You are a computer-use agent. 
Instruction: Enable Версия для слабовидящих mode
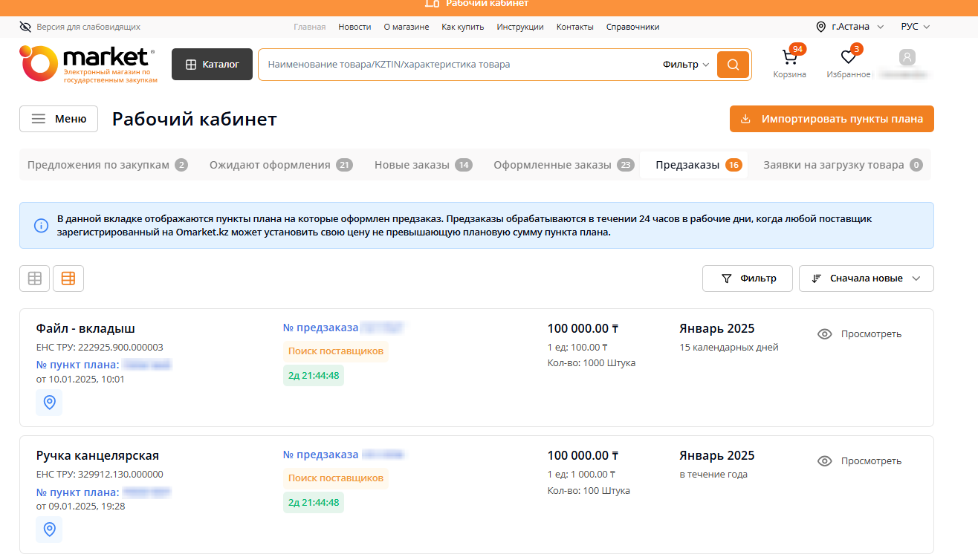pos(80,27)
